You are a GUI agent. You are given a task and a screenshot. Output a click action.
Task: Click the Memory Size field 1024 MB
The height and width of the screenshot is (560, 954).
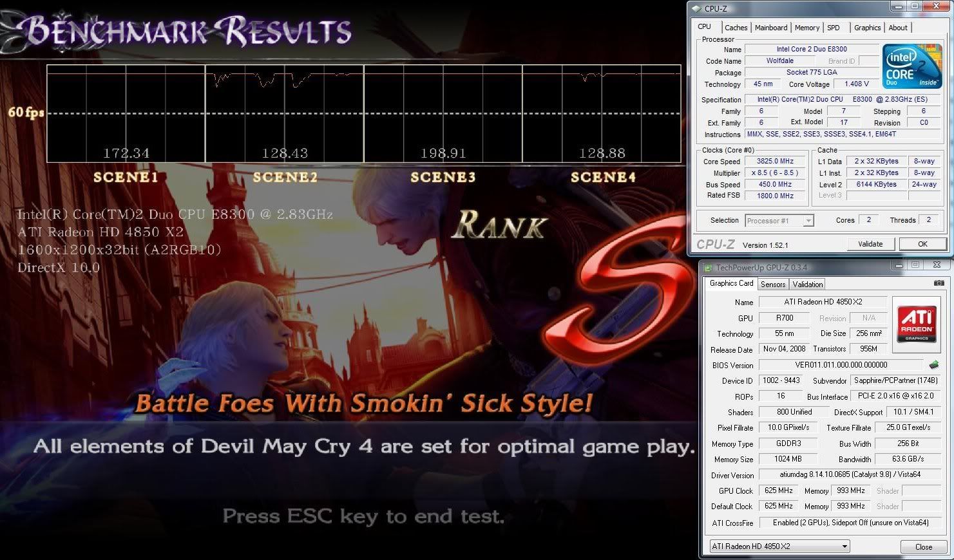(788, 459)
